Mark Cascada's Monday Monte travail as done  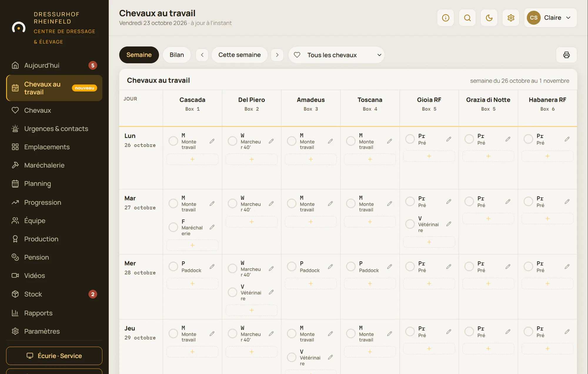pyautogui.click(x=173, y=141)
